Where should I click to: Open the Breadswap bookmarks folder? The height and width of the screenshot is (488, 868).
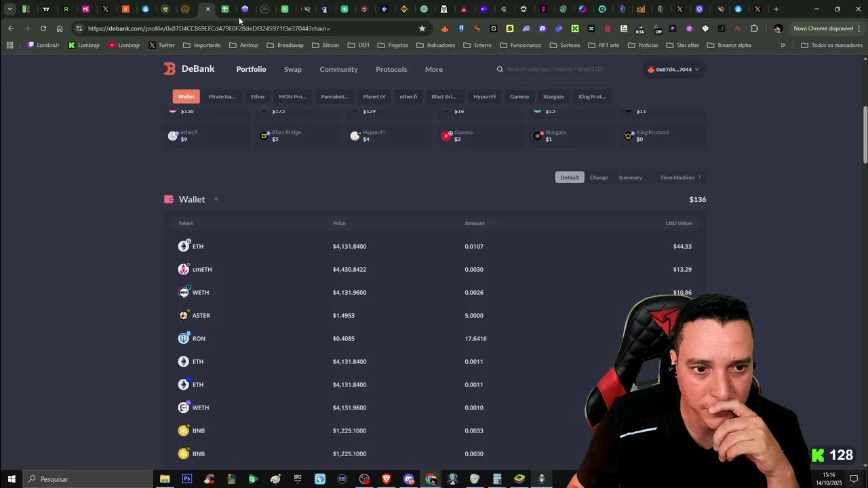(285, 45)
